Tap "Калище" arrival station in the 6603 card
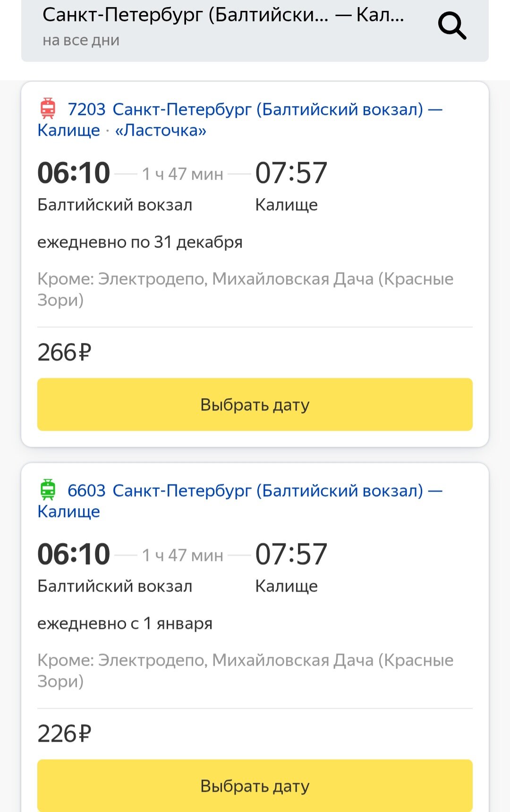This screenshot has height=812, width=510. 286,586
